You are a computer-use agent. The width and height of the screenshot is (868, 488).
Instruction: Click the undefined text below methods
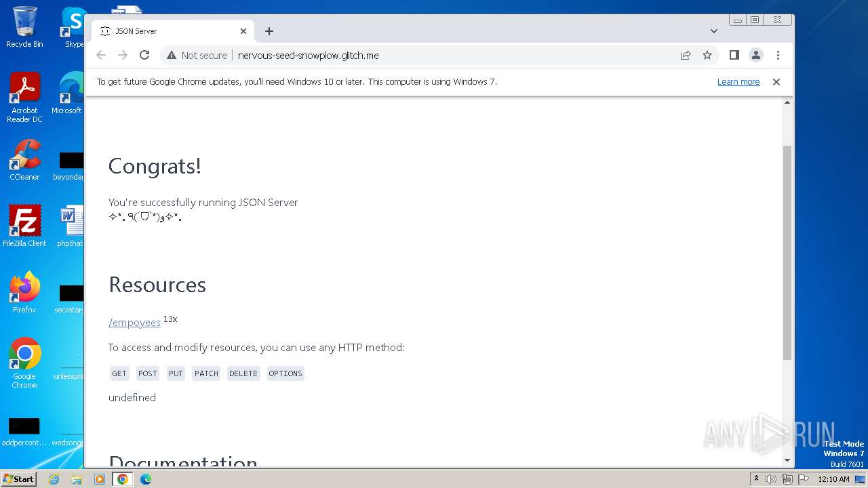[x=132, y=398]
